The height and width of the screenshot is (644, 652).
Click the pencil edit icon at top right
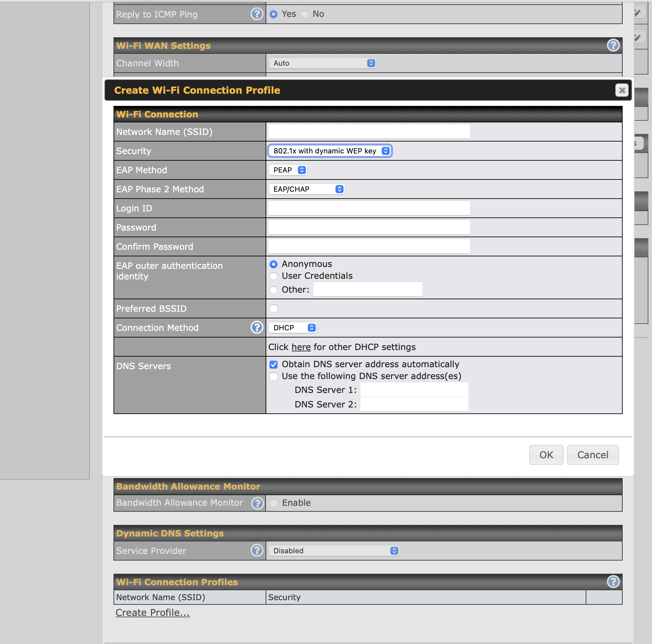tap(637, 14)
